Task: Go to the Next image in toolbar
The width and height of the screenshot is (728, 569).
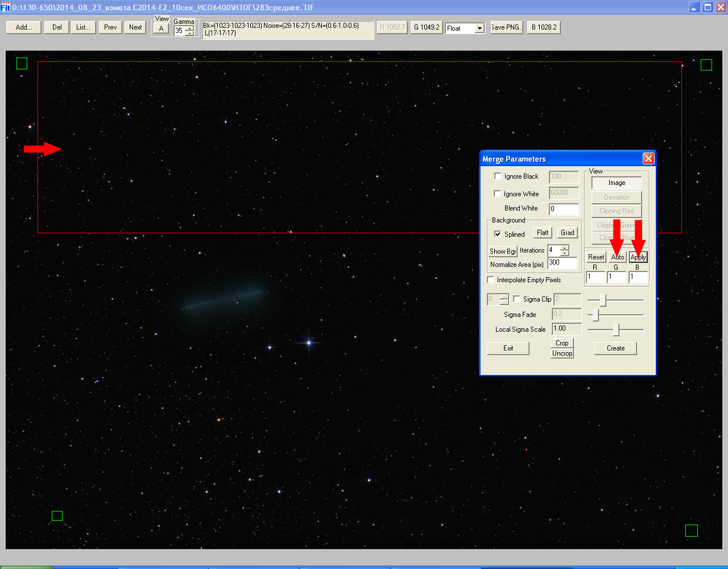Action: 135,27
